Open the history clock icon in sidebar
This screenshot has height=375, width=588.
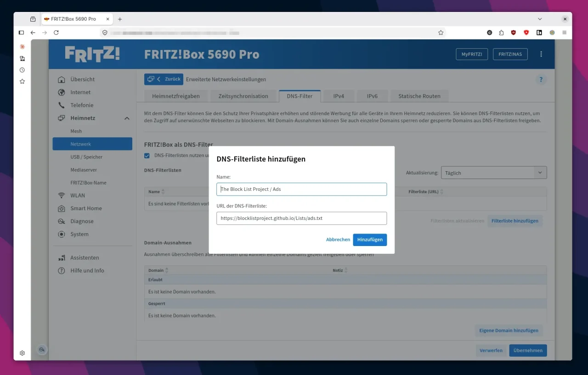point(22,70)
